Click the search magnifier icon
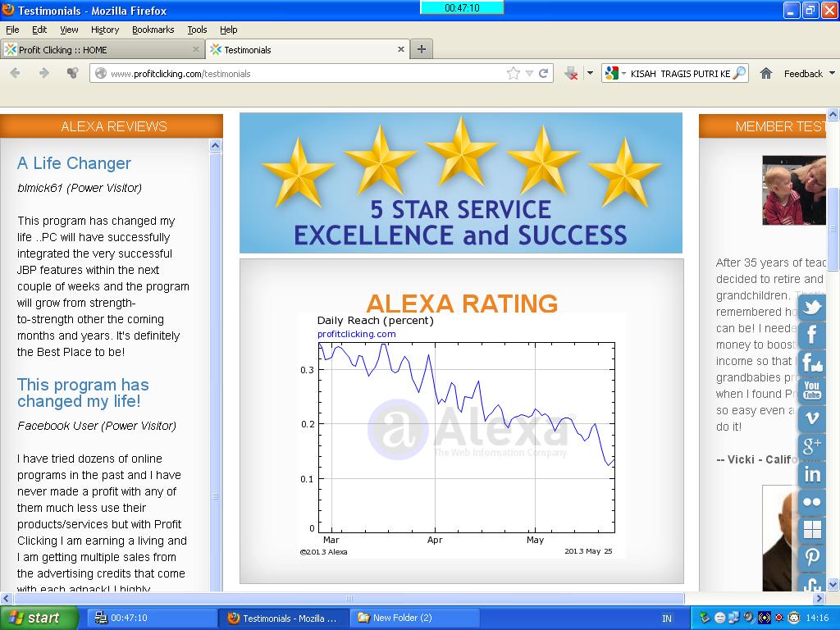Viewport: 840px width, 630px height. point(739,73)
